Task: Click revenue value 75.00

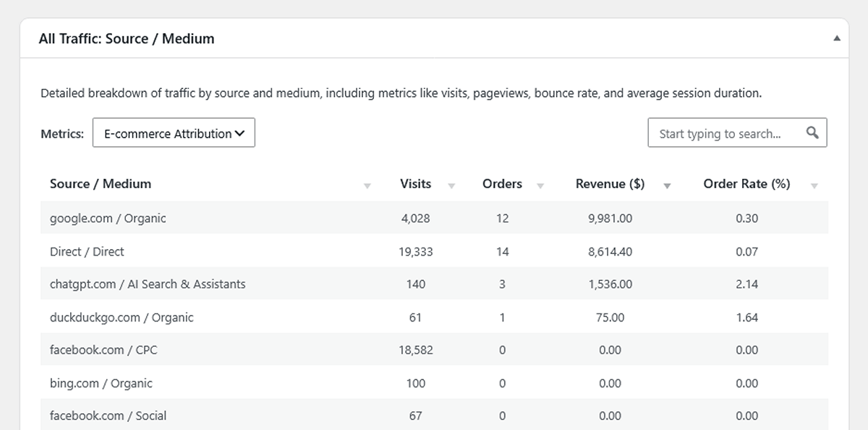Action: [x=610, y=317]
